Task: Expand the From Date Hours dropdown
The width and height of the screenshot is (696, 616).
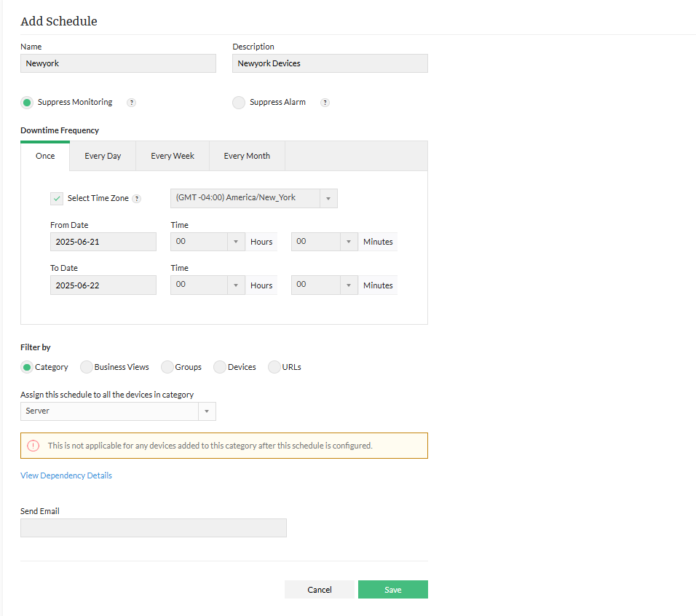Action: coord(207,242)
